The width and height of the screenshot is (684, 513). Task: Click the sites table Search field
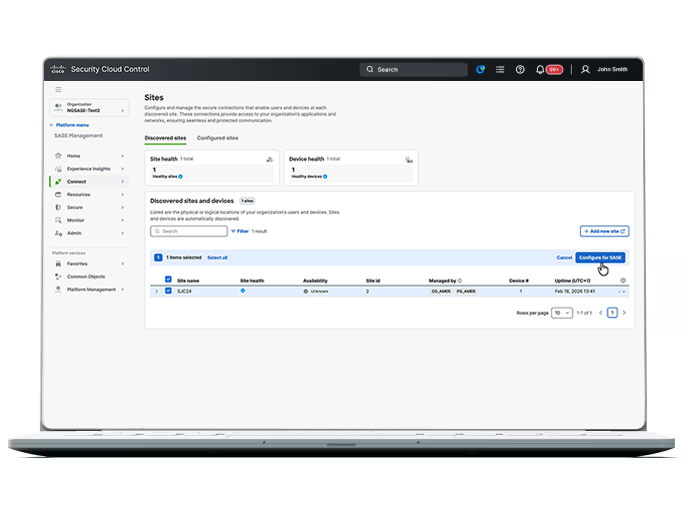(x=189, y=231)
